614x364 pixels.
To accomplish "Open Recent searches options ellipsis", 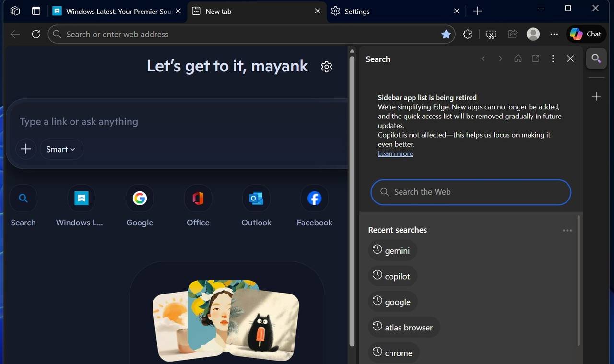I will 567,230.
